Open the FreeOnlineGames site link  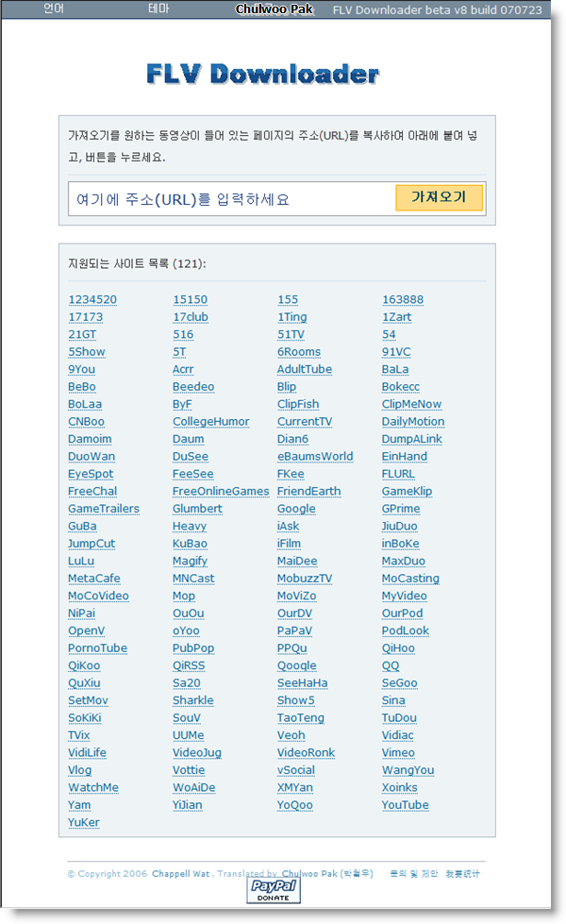click(x=221, y=491)
